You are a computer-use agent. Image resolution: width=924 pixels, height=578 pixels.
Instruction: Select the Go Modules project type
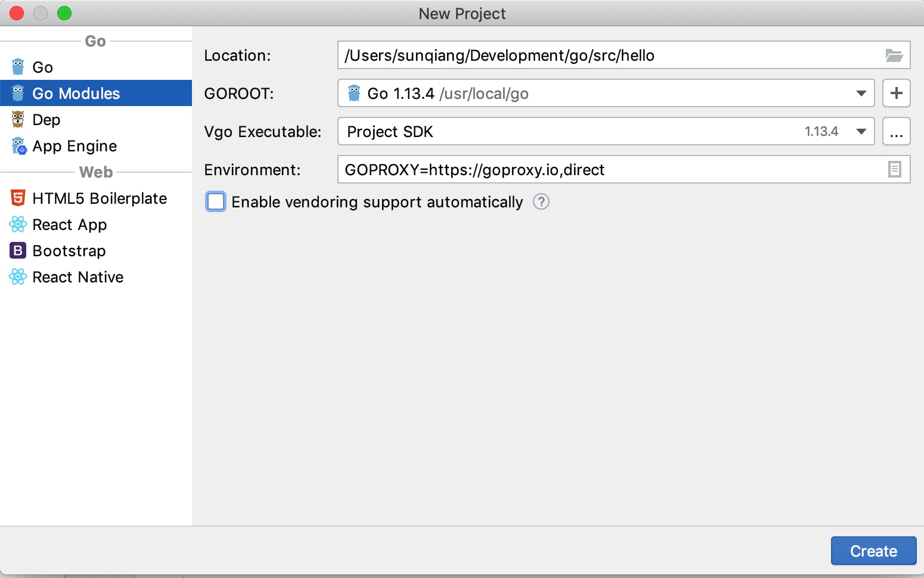click(x=96, y=93)
